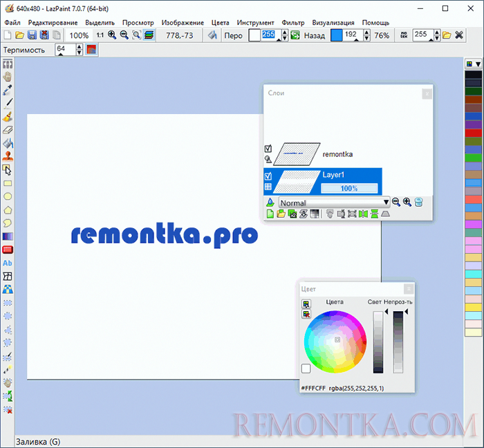This screenshot has height=448, width=484.
Task: Select the red Phong shape tool
Action: (x=8, y=250)
